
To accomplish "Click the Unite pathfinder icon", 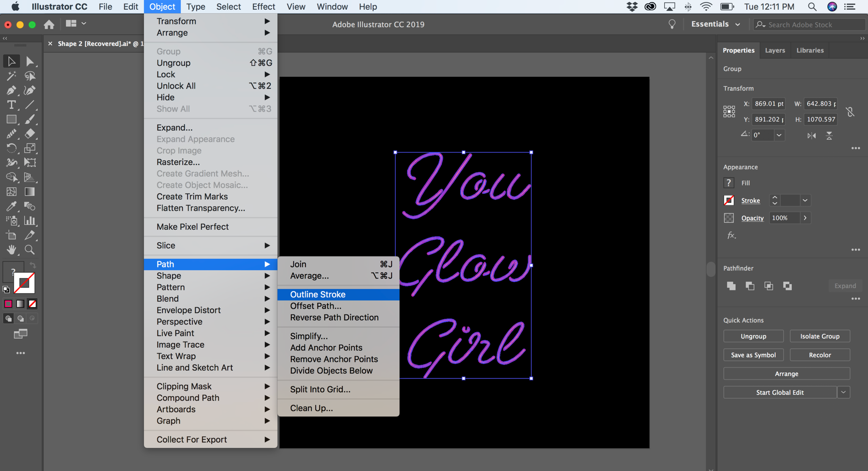I will click(x=731, y=286).
